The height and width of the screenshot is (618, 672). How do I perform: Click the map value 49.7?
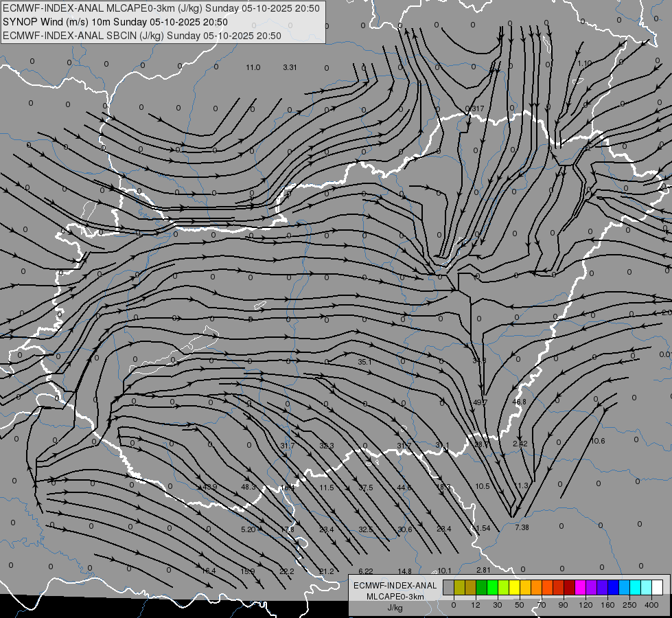tap(480, 402)
